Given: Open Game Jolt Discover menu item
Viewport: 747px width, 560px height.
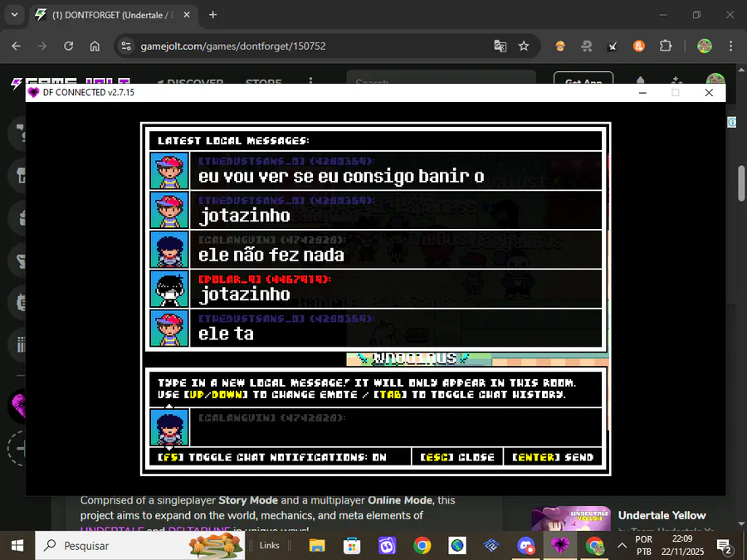Looking at the screenshot, I should coord(191,81).
